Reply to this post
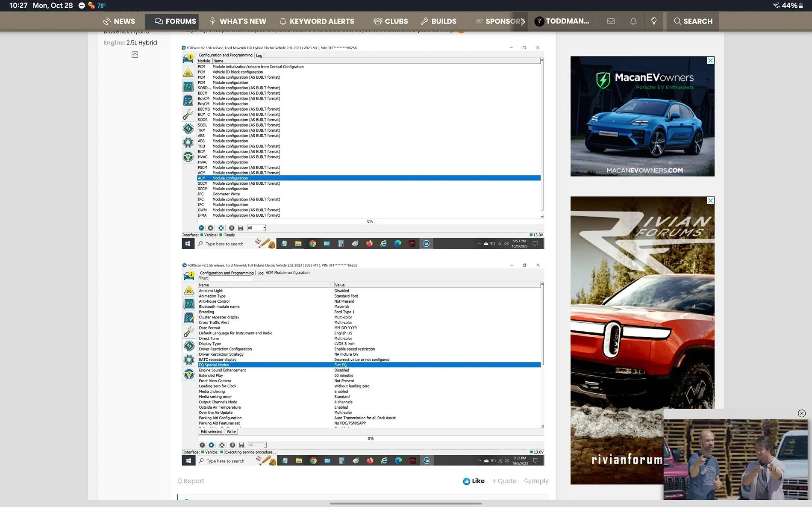The width and height of the screenshot is (812, 507). click(536, 481)
